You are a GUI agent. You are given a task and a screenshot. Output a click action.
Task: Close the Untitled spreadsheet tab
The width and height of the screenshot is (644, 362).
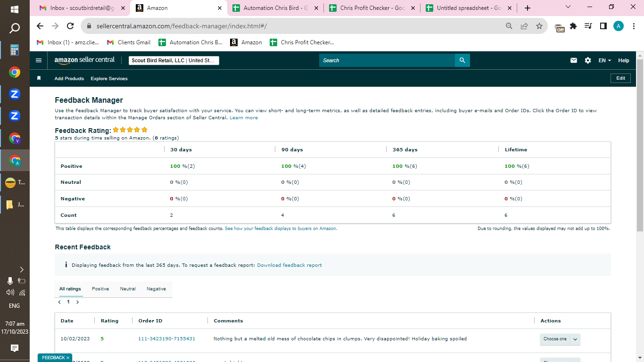point(509,8)
